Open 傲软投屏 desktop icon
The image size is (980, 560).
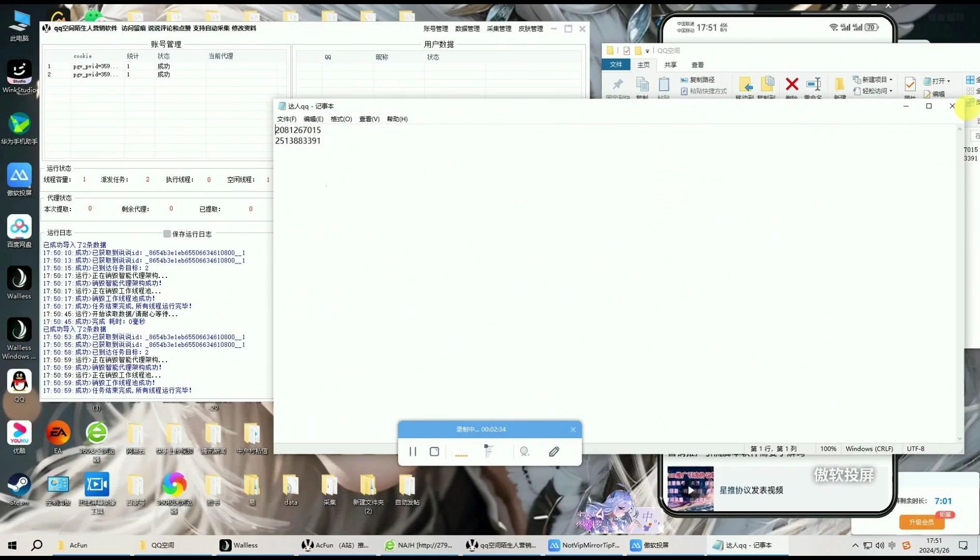(x=19, y=179)
